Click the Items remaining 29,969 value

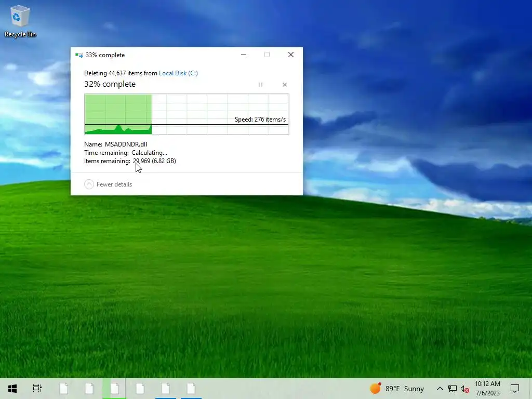pos(154,161)
